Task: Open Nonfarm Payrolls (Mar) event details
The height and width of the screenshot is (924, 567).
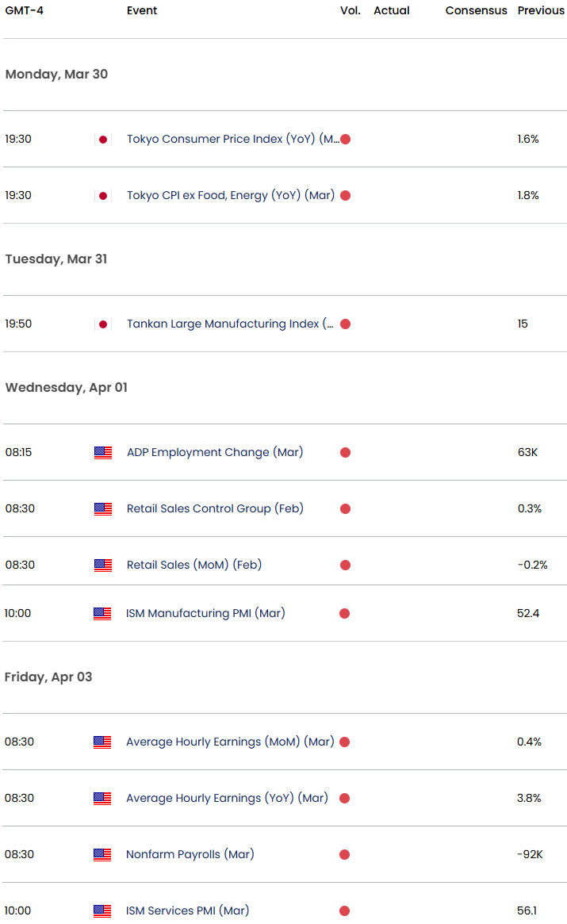Action: point(189,854)
